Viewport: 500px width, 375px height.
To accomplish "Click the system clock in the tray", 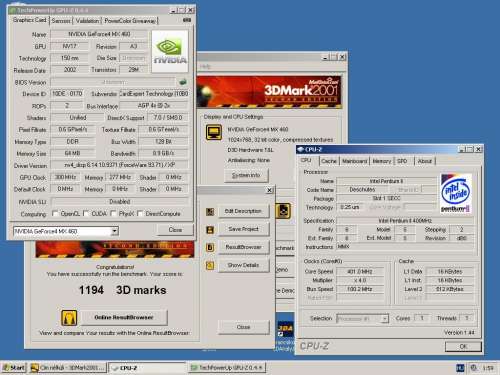I will (x=488, y=368).
